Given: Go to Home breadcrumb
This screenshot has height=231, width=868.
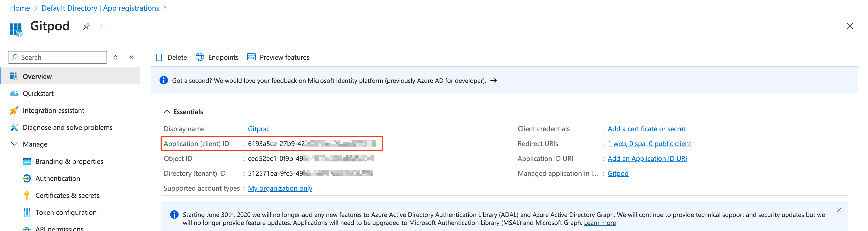Looking at the screenshot, I should tap(20, 8).
